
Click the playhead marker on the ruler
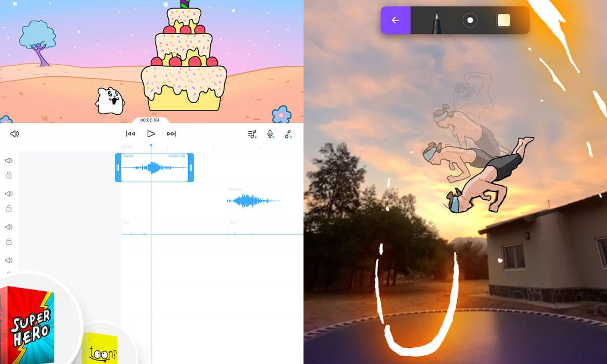151,146
